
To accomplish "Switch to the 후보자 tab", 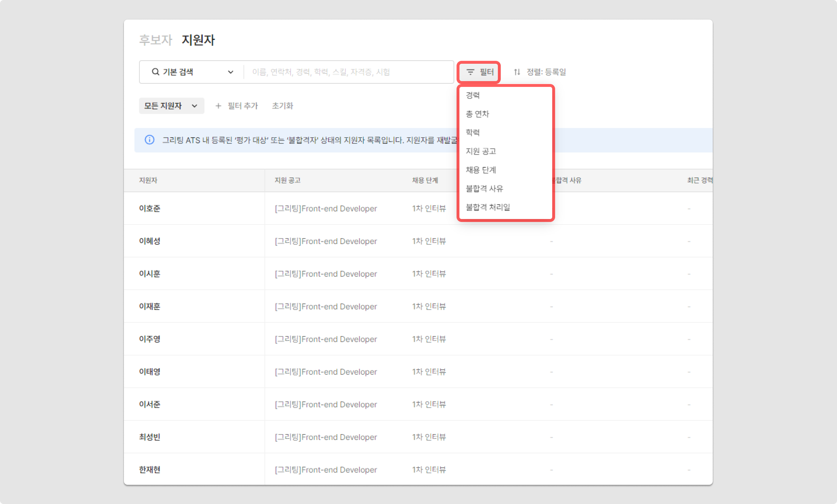I will 156,40.
